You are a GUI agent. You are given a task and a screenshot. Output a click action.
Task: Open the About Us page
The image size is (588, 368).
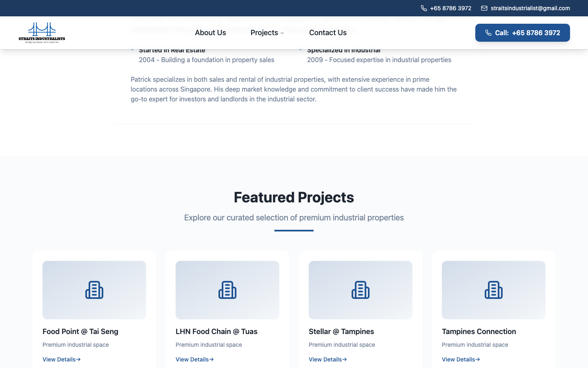(210, 33)
